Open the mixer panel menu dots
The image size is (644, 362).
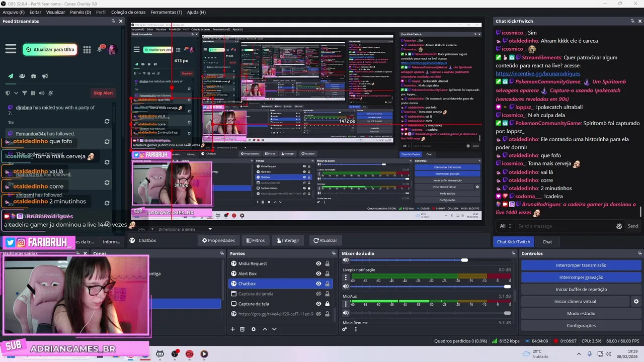click(x=356, y=329)
